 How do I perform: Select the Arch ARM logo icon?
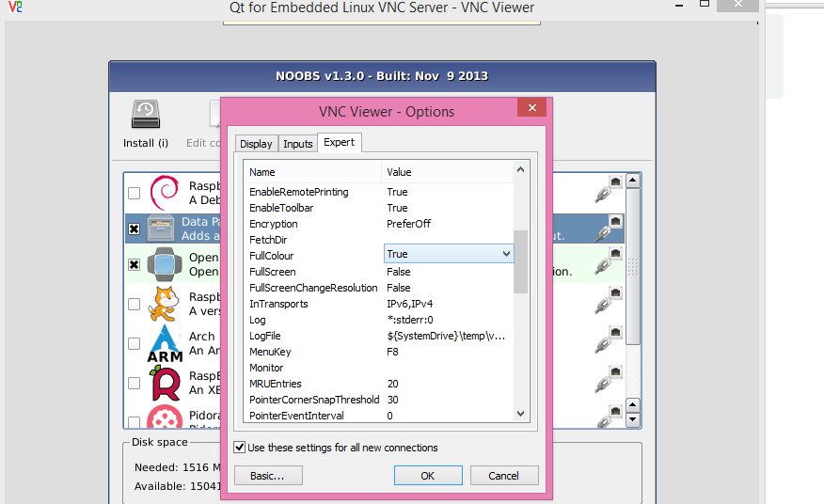point(165,344)
